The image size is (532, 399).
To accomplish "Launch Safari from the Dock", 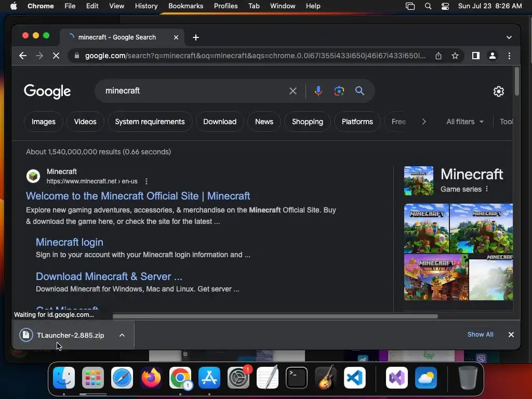I will click(122, 378).
